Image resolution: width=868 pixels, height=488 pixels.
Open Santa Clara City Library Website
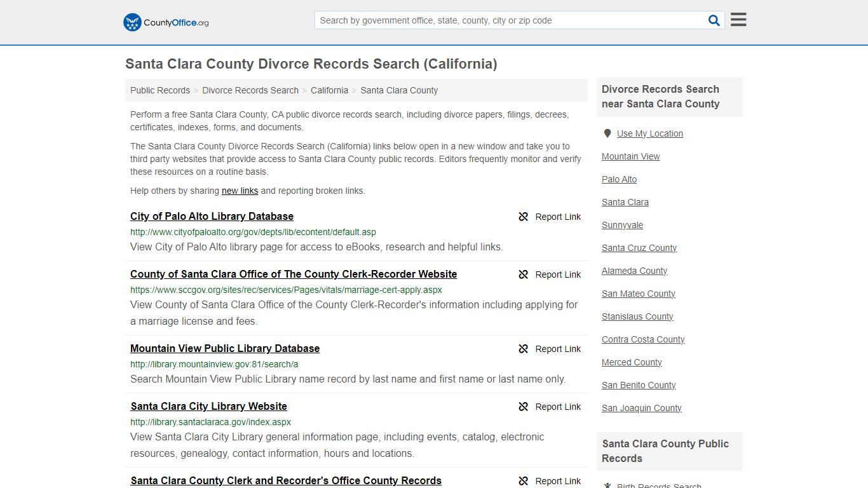coord(208,406)
